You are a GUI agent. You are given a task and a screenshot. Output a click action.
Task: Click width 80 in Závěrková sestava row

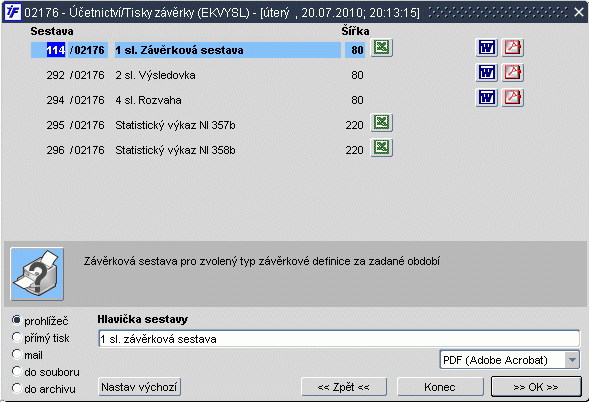[355, 50]
